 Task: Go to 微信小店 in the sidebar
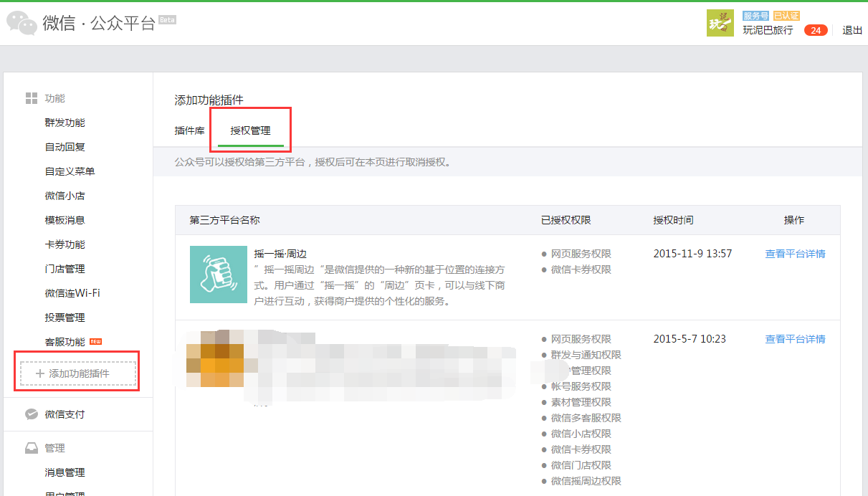point(65,196)
